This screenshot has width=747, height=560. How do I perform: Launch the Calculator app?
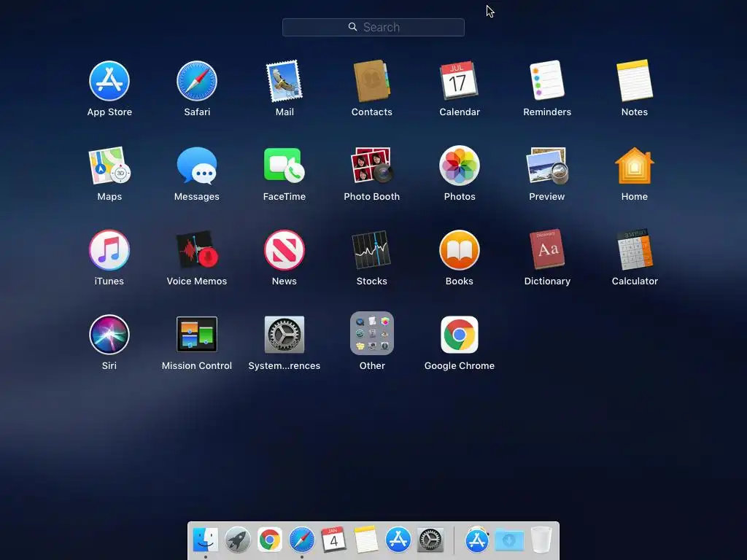pyautogui.click(x=635, y=249)
